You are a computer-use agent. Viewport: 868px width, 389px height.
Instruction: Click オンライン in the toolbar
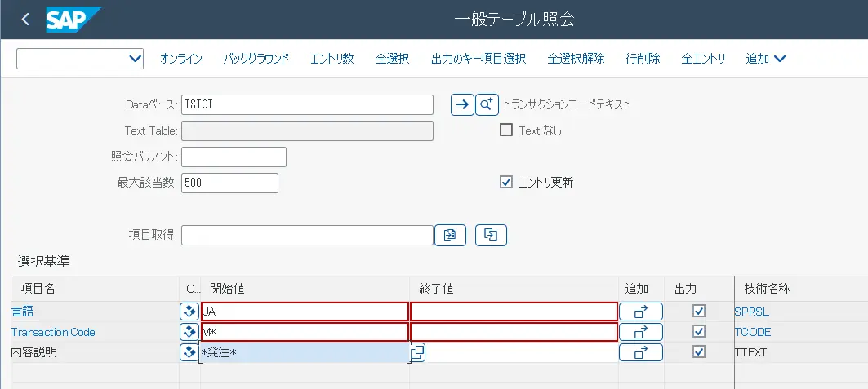tap(180, 59)
